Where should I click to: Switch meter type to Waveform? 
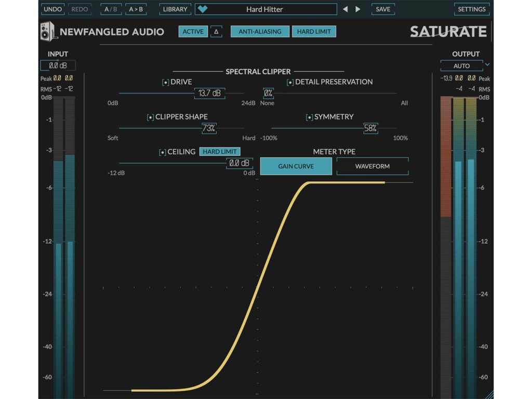click(x=372, y=166)
